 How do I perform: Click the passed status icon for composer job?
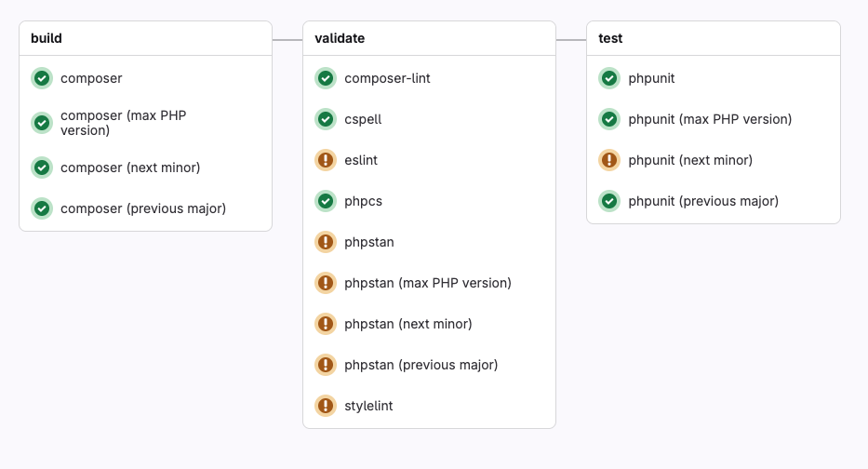click(x=42, y=78)
